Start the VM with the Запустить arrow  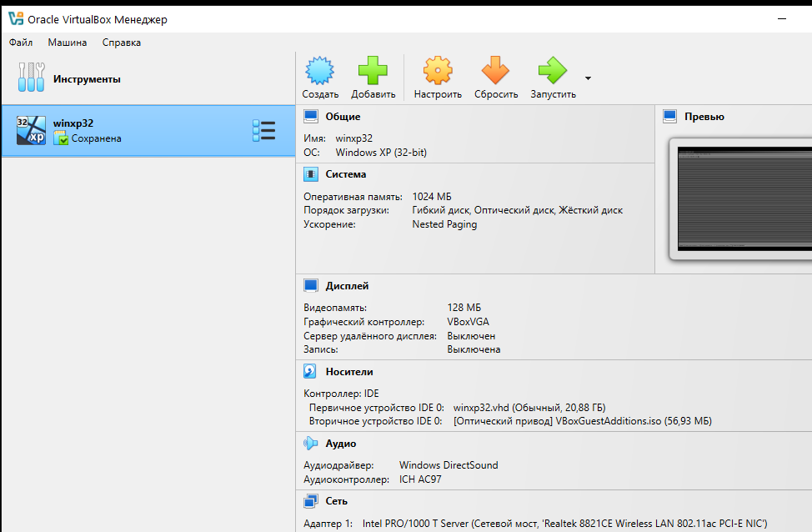click(552, 72)
